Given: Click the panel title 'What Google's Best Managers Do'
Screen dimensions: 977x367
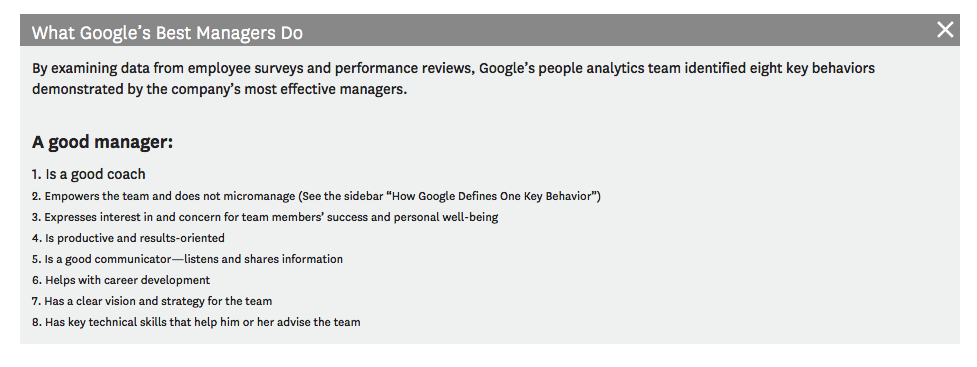Looking at the screenshot, I should [x=167, y=32].
